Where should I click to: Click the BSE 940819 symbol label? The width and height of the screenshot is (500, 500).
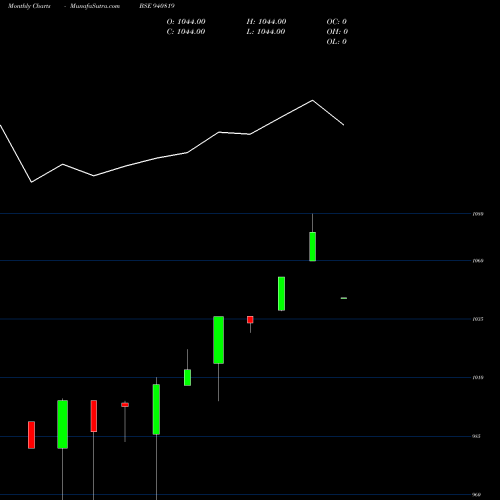pyautogui.click(x=157, y=6)
